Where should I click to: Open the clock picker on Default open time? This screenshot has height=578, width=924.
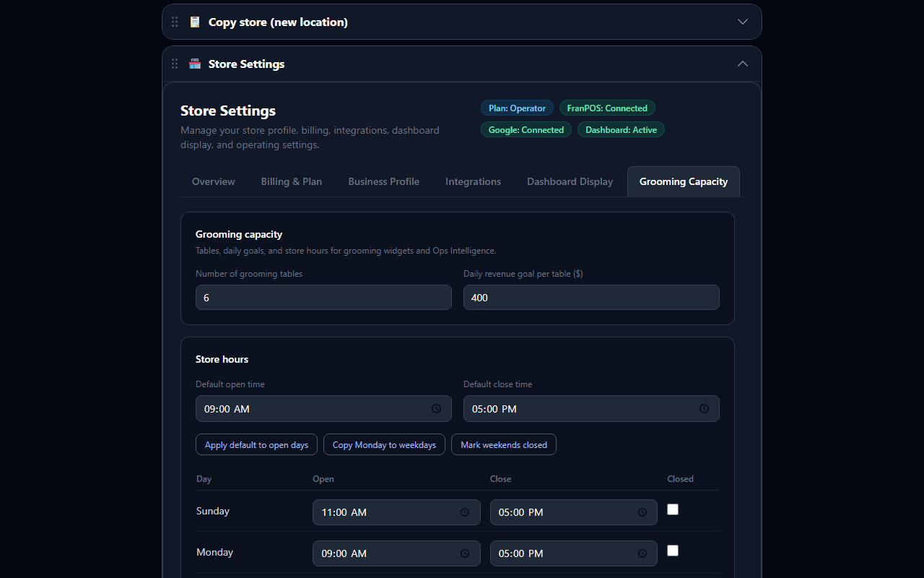(436, 409)
